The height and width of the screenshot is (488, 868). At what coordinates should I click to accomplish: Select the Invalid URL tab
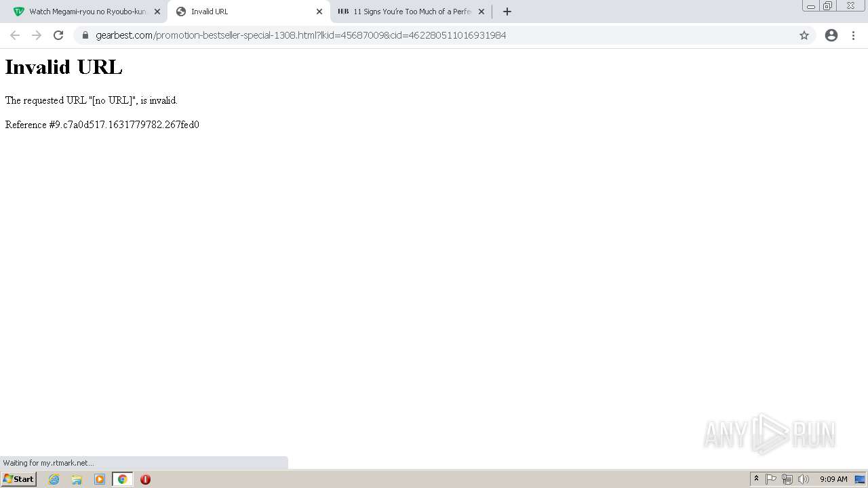pos(248,12)
